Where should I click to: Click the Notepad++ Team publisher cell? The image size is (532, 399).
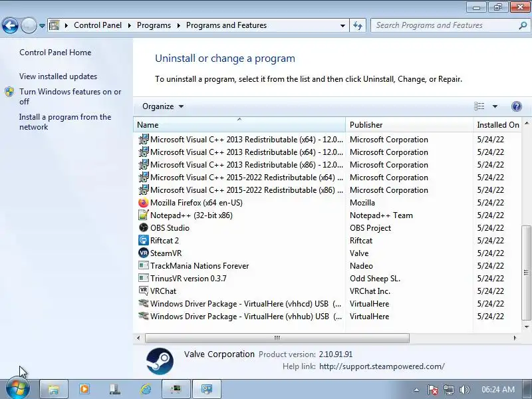point(381,215)
